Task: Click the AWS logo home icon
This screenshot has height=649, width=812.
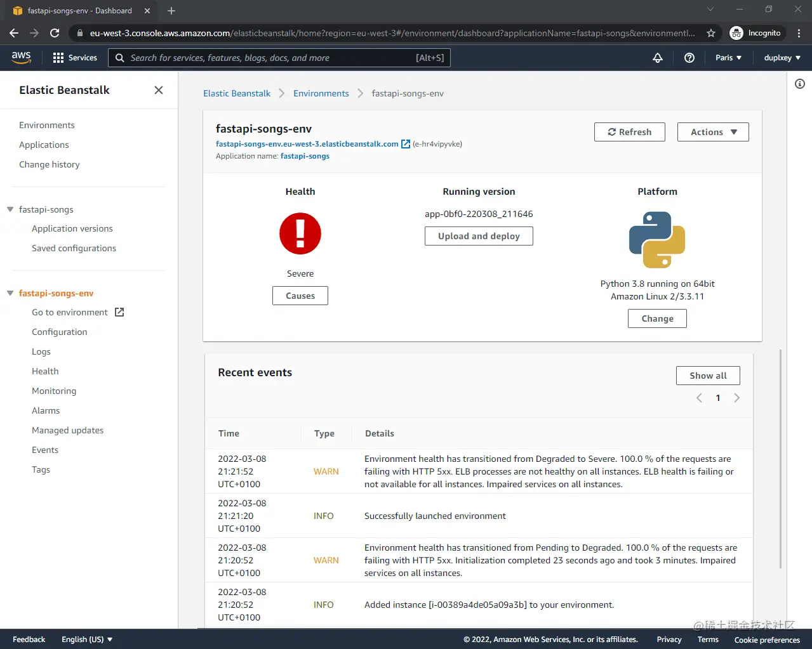Action: (21, 57)
